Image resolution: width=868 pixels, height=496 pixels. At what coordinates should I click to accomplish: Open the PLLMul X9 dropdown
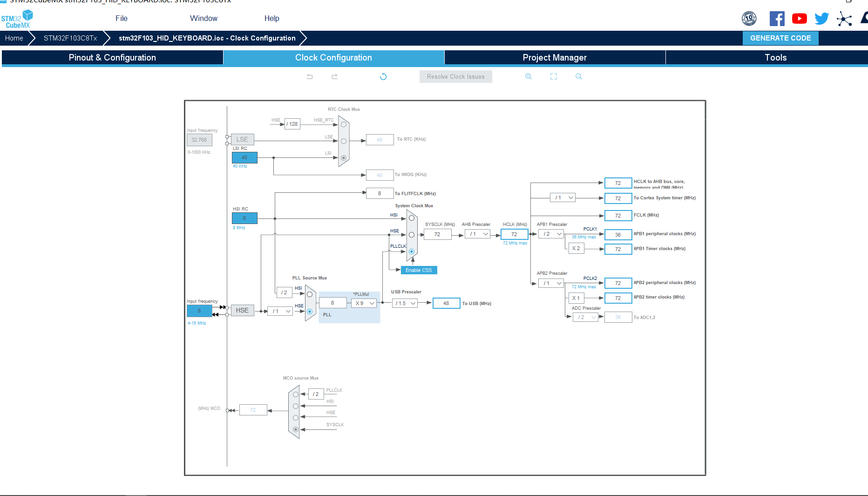364,303
